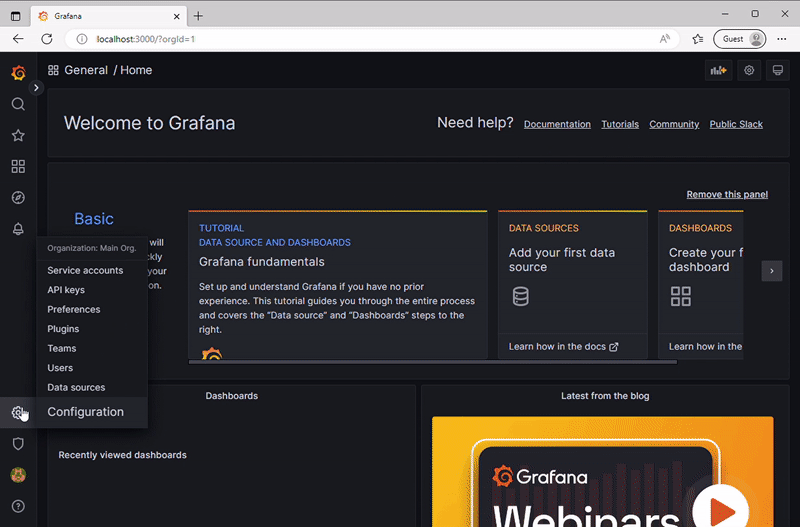Image resolution: width=800 pixels, height=527 pixels.
Task: Click the database icon in Data Sources card
Action: tap(520, 296)
